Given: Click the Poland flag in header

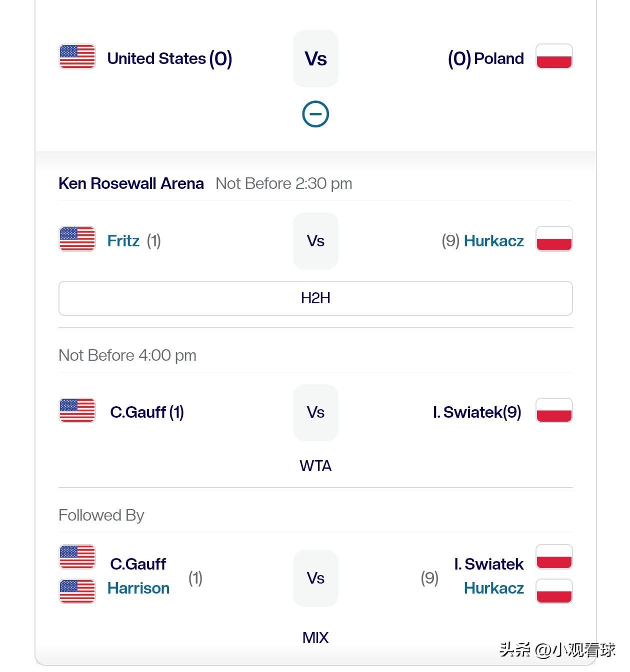Looking at the screenshot, I should tap(554, 56).
